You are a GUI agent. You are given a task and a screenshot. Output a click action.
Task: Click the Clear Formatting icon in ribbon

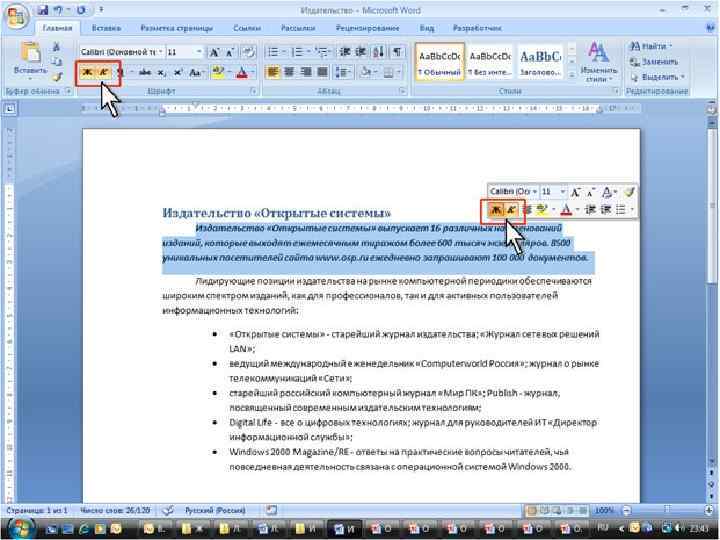tap(248, 52)
